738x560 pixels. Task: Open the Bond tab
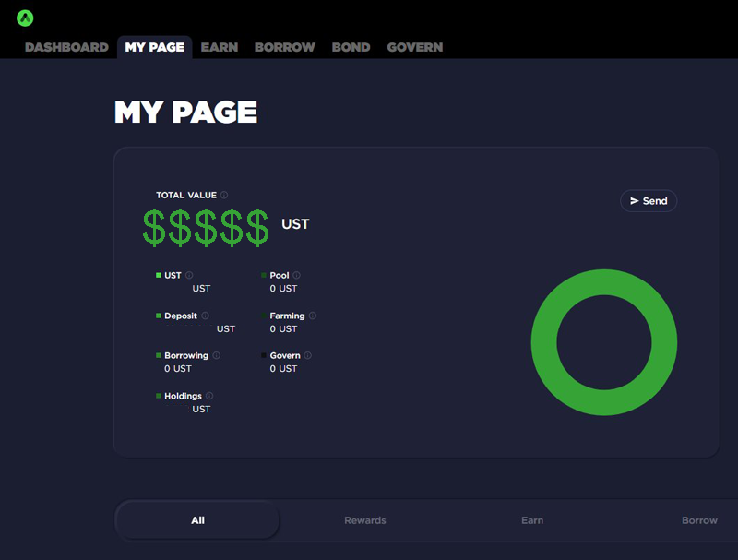pos(351,47)
